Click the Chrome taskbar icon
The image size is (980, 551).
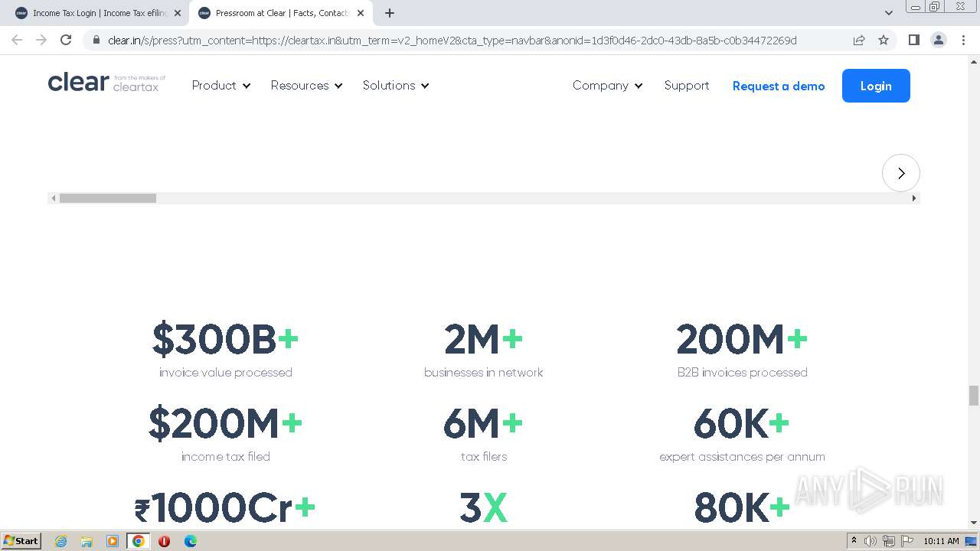[x=139, y=541]
